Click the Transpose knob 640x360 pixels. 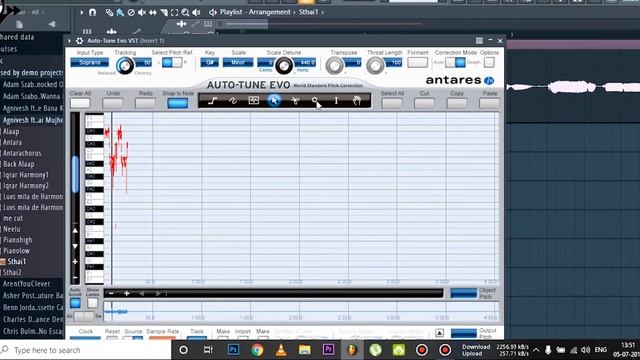pyautogui.click(x=335, y=65)
